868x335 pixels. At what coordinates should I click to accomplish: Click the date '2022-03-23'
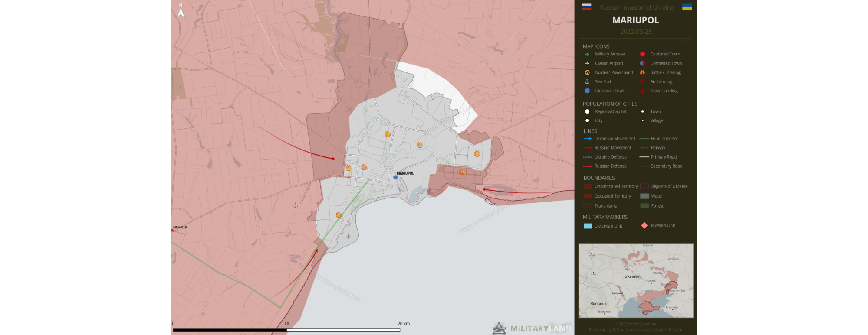[636, 32]
